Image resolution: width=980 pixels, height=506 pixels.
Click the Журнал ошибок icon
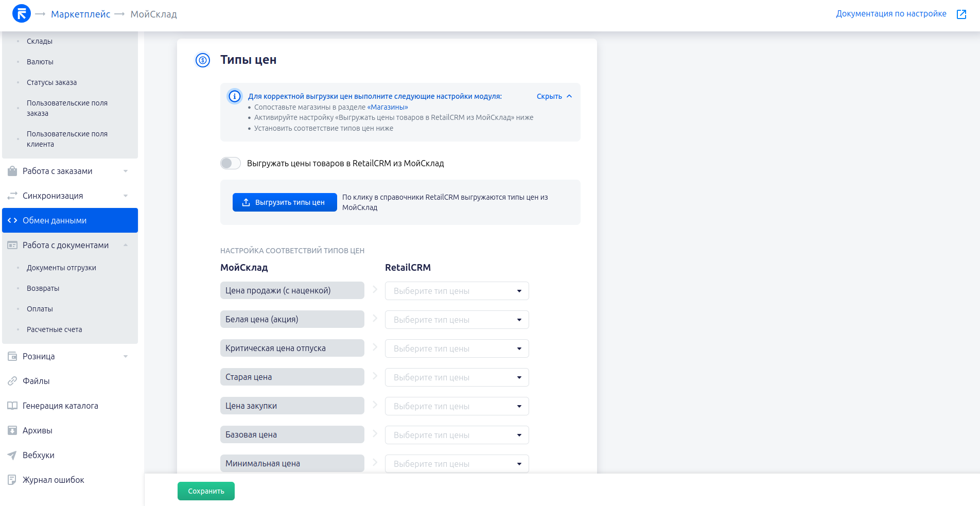[x=12, y=480]
